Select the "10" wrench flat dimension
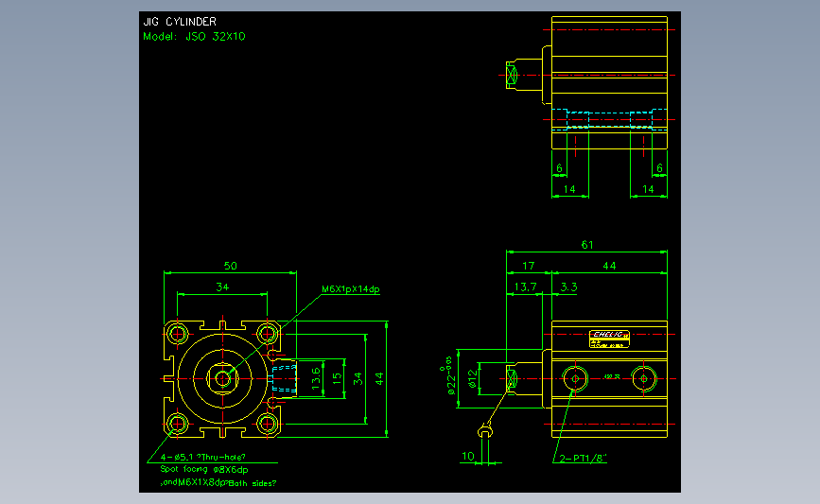820x504 pixels. (x=467, y=456)
